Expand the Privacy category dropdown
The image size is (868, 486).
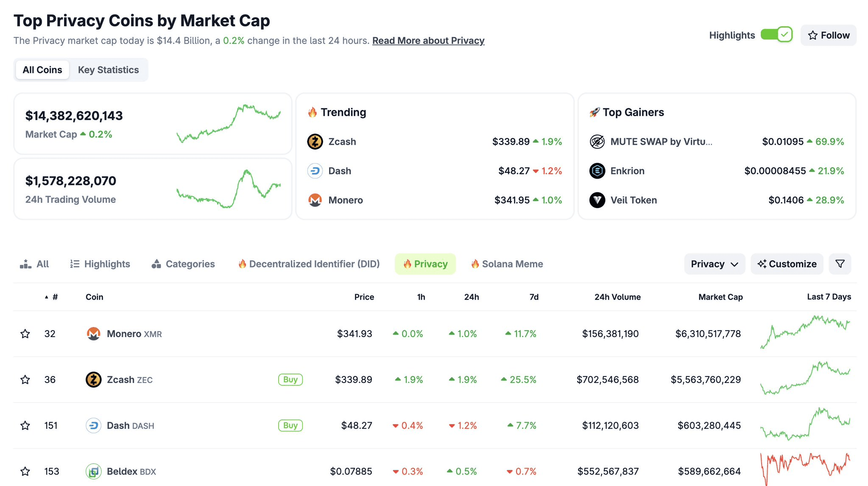(x=714, y=264)
